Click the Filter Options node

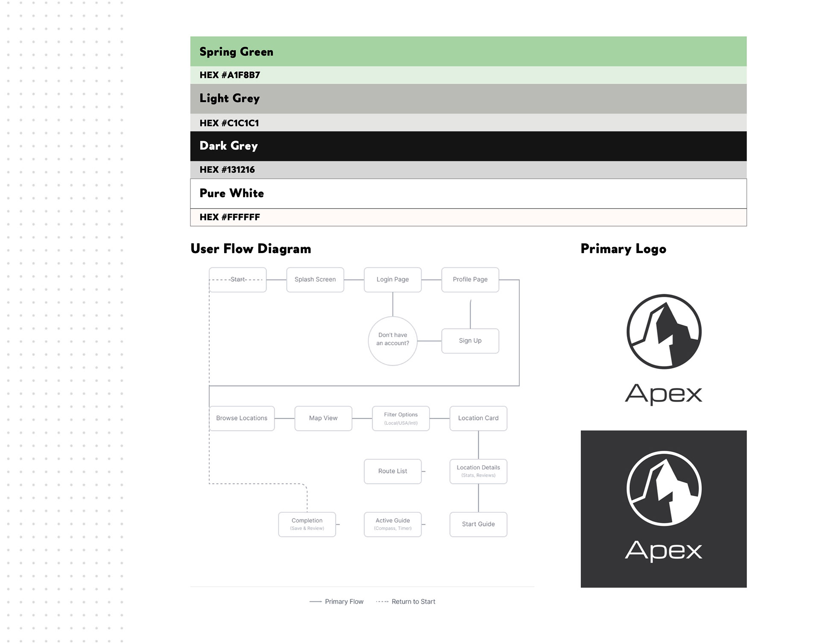pyautogui.click(x=401, y=418)
